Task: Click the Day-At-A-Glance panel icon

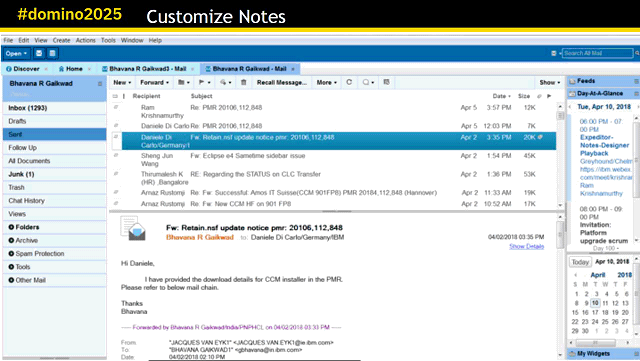Action: [572, 94]
